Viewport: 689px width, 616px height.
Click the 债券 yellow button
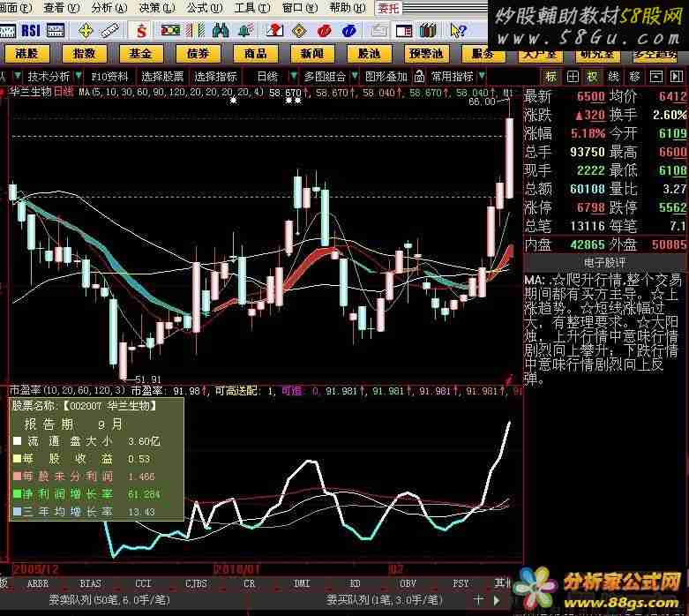[198, 54]
